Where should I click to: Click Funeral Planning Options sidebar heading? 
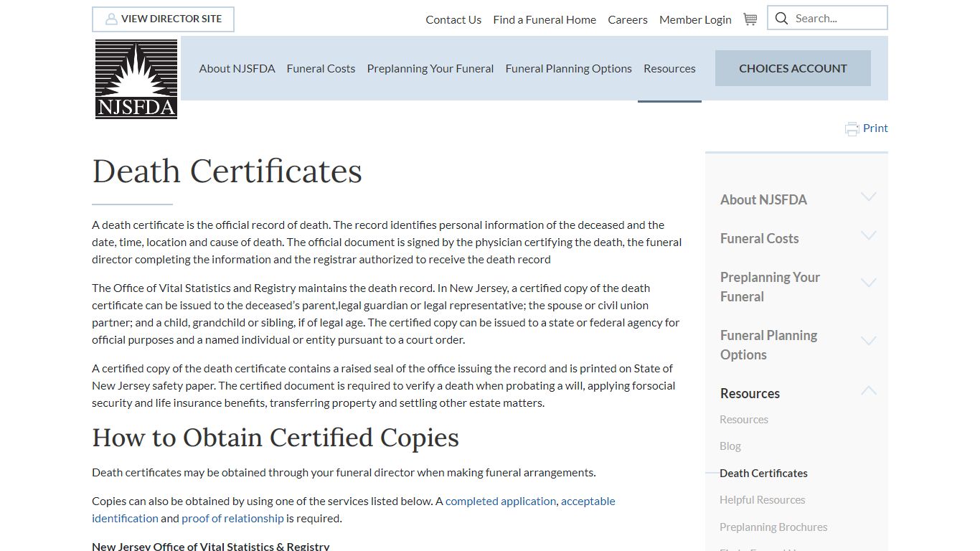tap(768, 344)
